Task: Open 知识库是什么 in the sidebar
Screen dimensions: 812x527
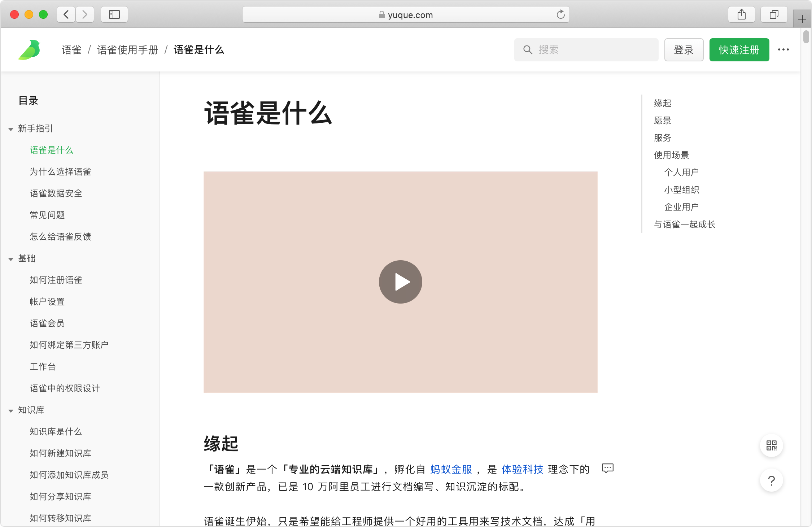Action: 56,432
